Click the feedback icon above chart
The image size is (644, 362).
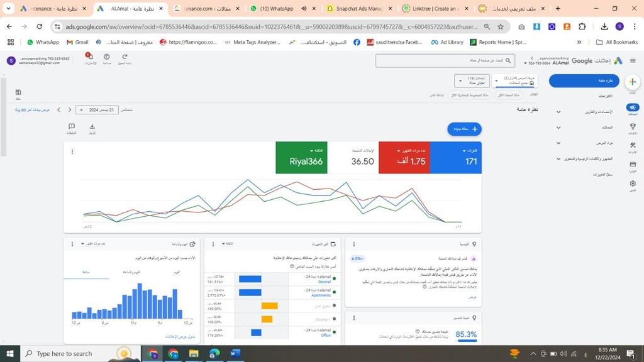pos(72,126)
